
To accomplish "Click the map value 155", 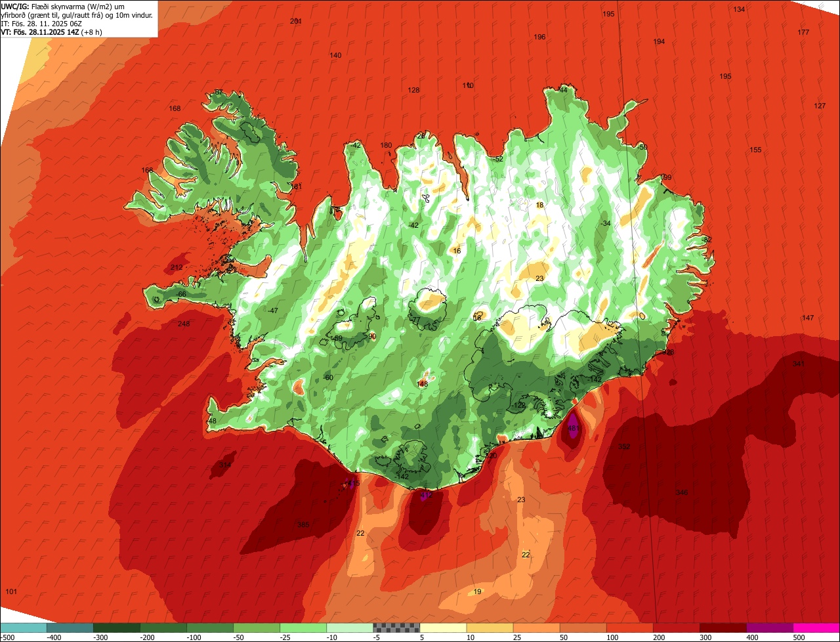I will 755,150.
